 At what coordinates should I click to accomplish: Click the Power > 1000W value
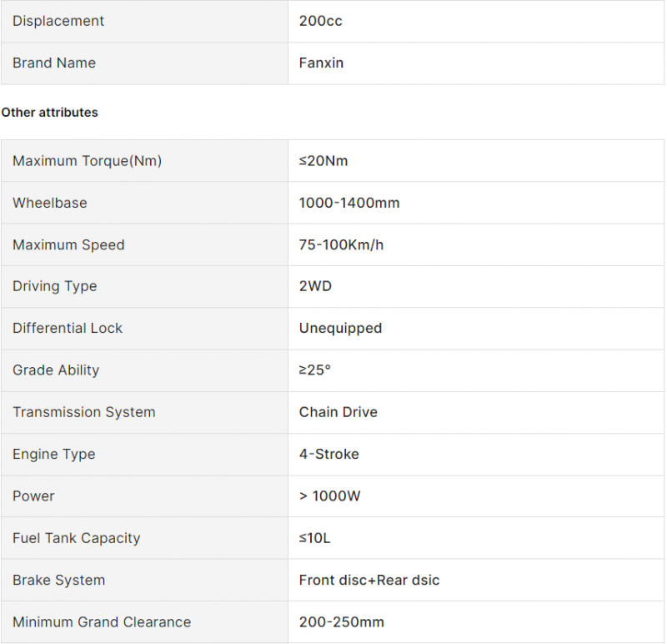coord(329,496)
